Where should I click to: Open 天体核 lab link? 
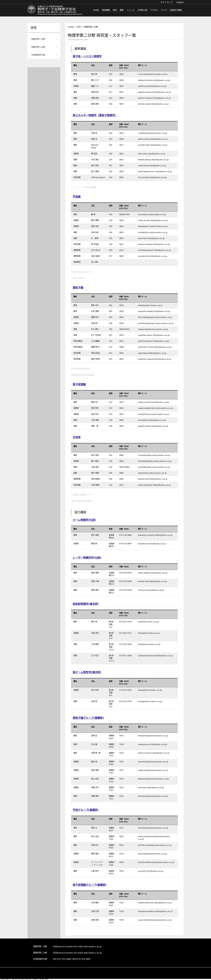77,437
